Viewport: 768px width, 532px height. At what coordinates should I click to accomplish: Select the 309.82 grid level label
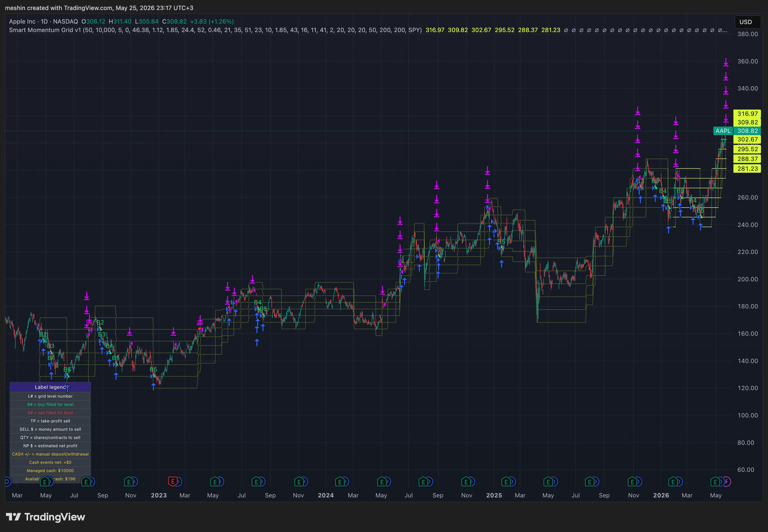coord(747,122)
